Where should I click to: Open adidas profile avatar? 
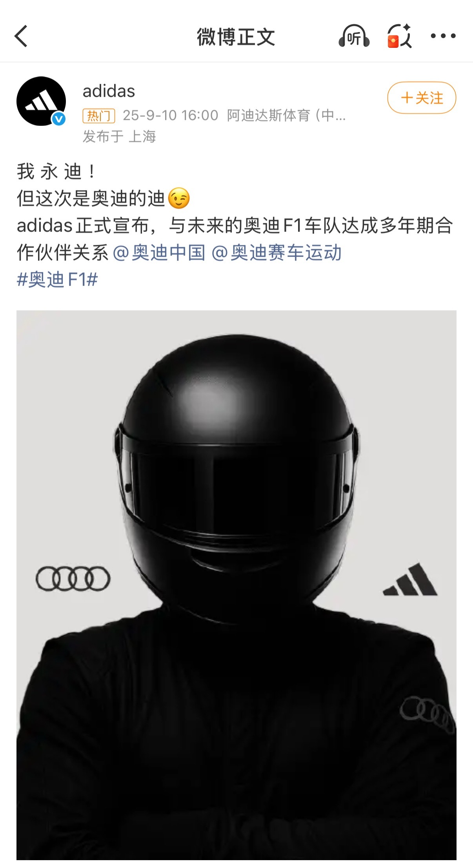pos(41,101)
